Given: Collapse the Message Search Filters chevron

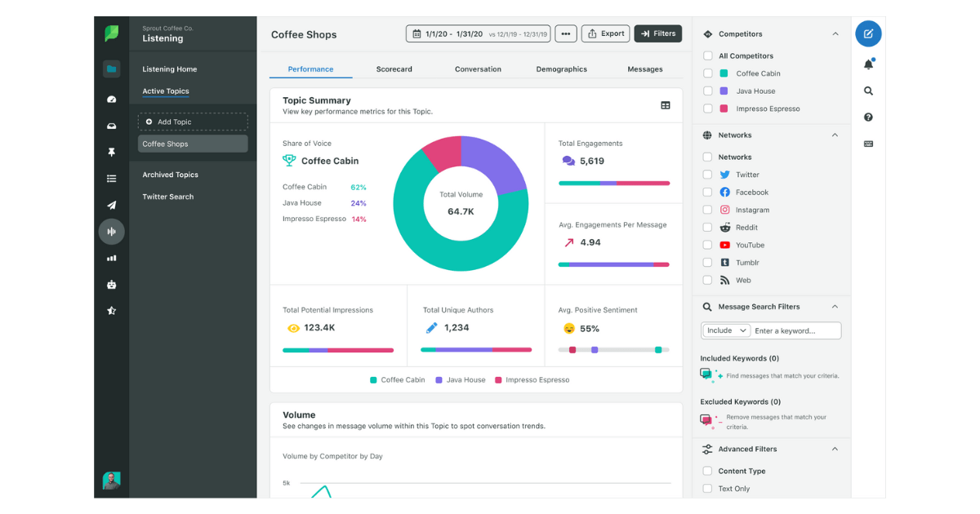Looking at the screenshot, I should click(835, 307).
